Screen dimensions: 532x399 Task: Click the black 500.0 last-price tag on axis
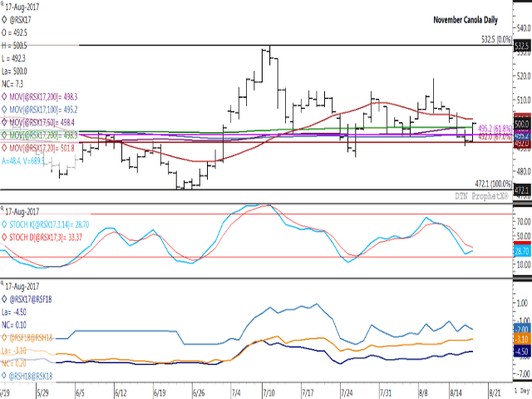click(x=522, y=124)
